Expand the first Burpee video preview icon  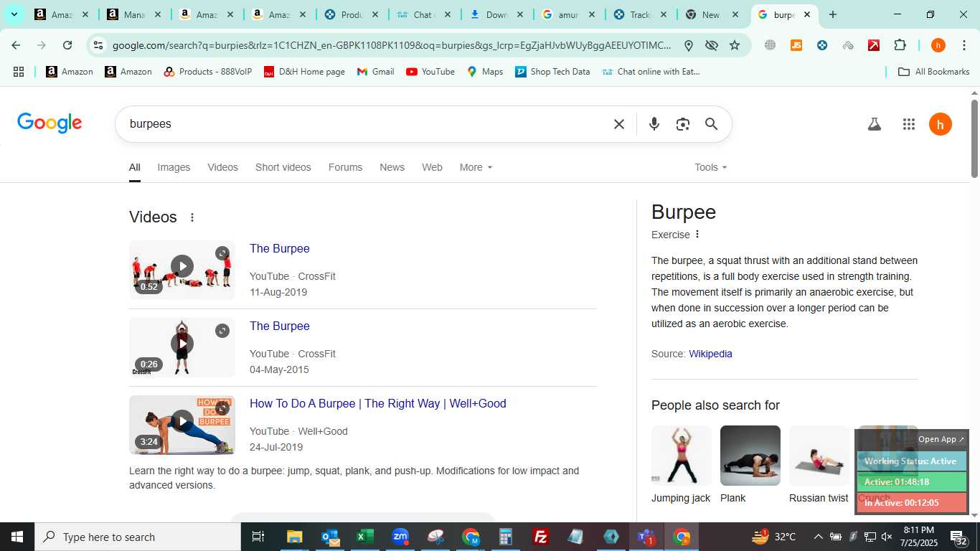click(222, 253)
